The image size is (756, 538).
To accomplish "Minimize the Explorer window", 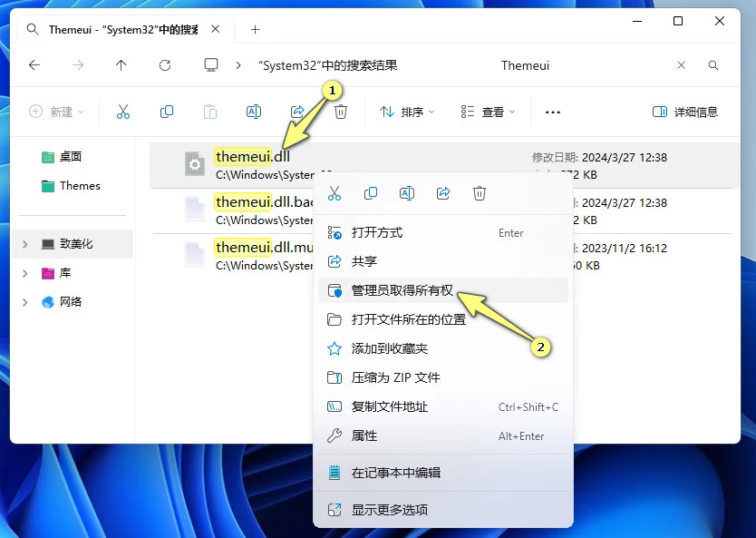I will click(x=637, y=21).
